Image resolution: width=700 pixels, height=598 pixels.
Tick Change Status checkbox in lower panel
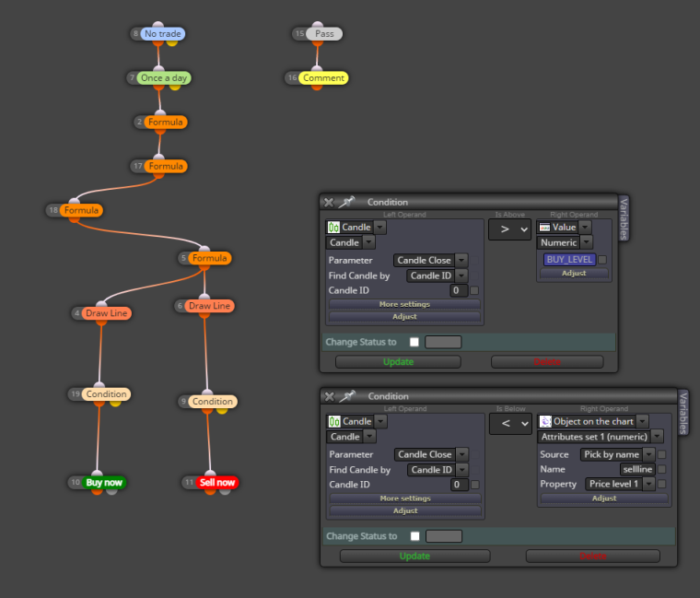coord(415,536)
